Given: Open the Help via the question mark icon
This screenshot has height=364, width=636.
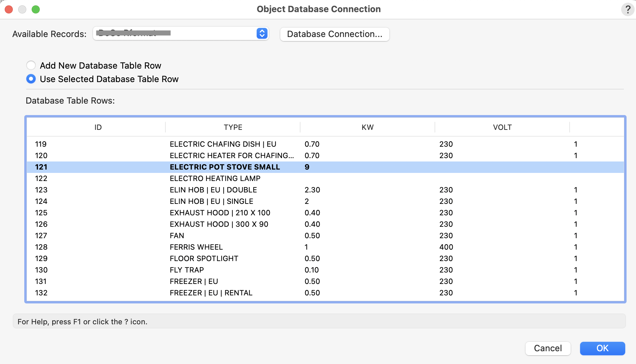Looking at the screenshot, I should [x=627, y=9].
